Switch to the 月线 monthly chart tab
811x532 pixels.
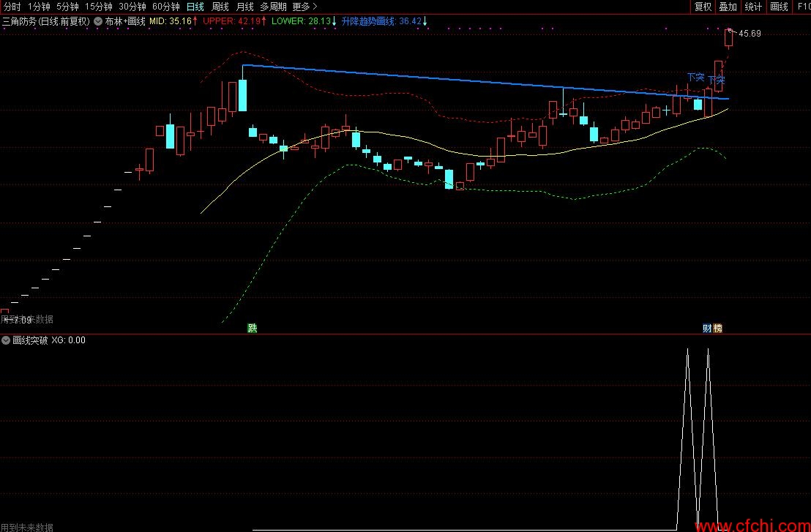[244, 7]
